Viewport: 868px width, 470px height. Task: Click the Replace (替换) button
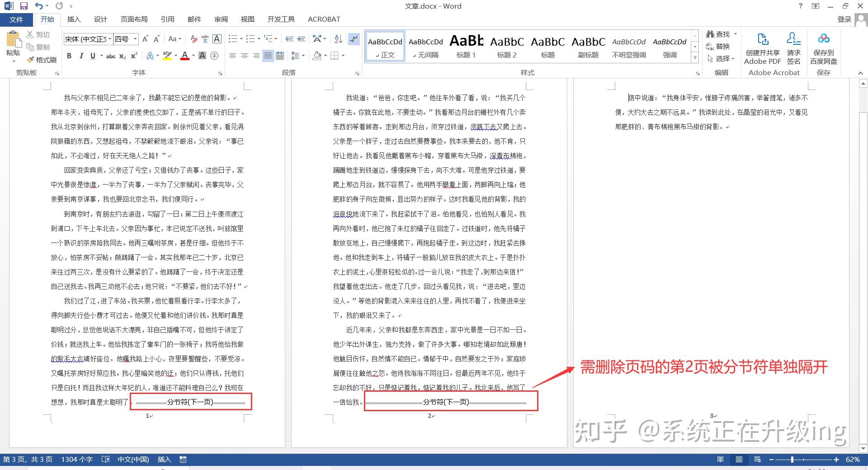point(718,46)
